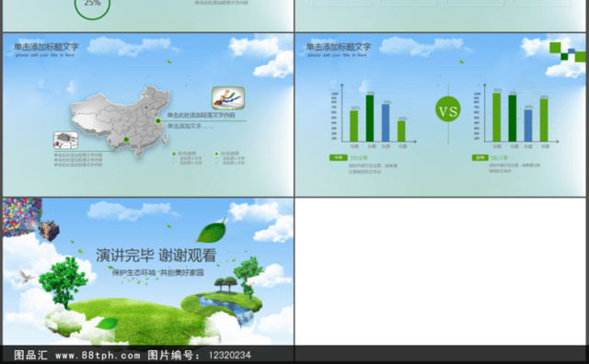Click the 2016年 label under left chart
589x364 pixels.
[359, 158]
